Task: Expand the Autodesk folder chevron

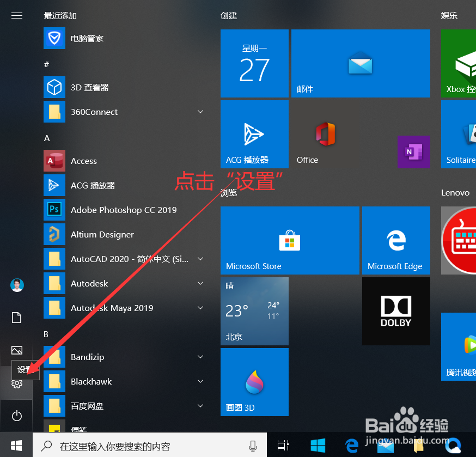Action: 200,283
